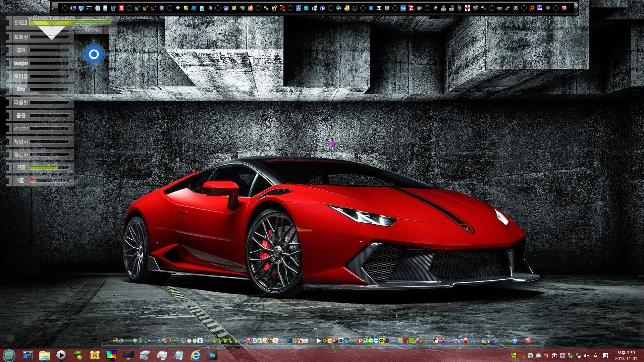This screenshot has height=362, width=644.
Task: Click the SHIELD launcher button
Action: (21, 23)
